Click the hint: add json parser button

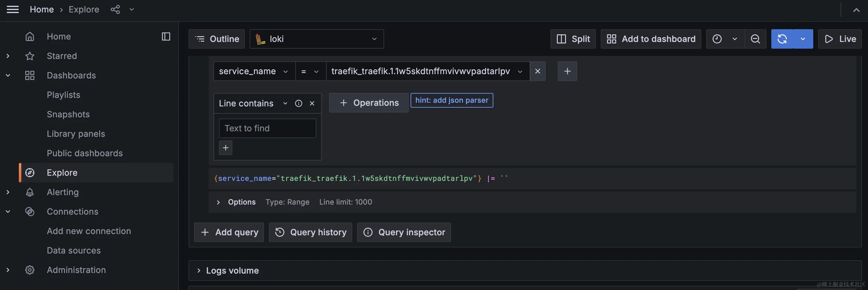pos(452,100)
